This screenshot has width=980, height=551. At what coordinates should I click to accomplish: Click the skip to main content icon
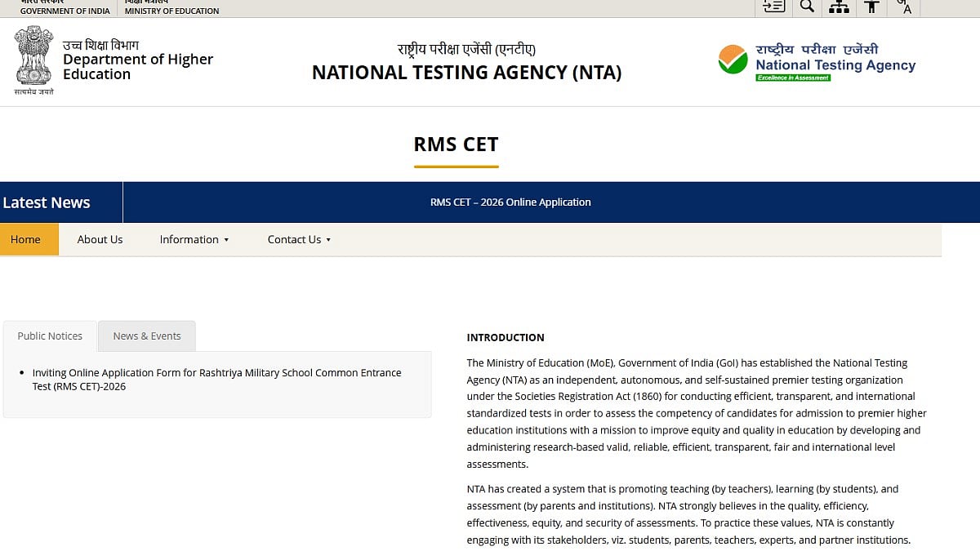773,7
